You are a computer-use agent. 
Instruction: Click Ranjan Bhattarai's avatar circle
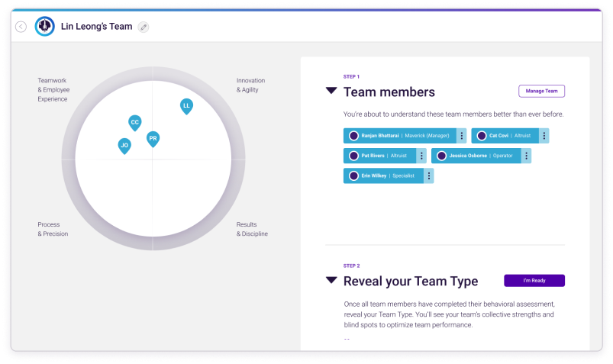pyautogui.click(x=353, y=136)
